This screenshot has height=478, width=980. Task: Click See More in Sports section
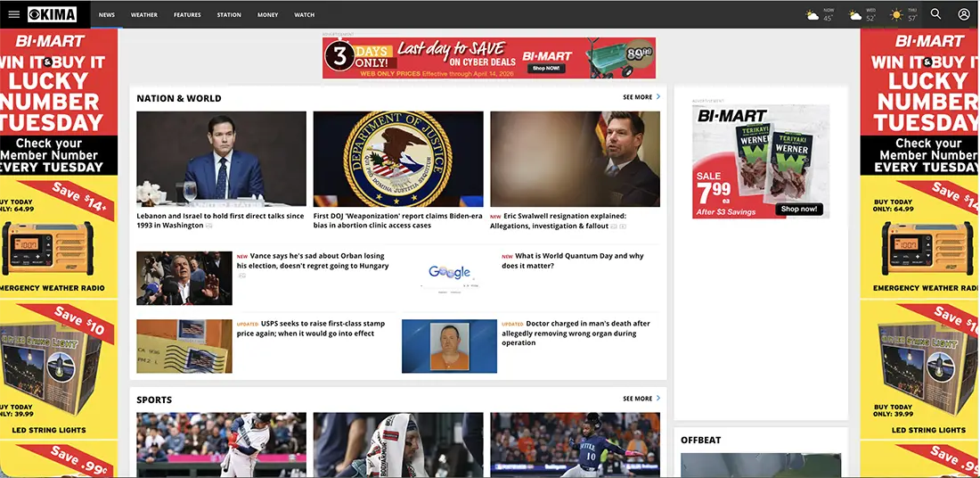[638, 399]
